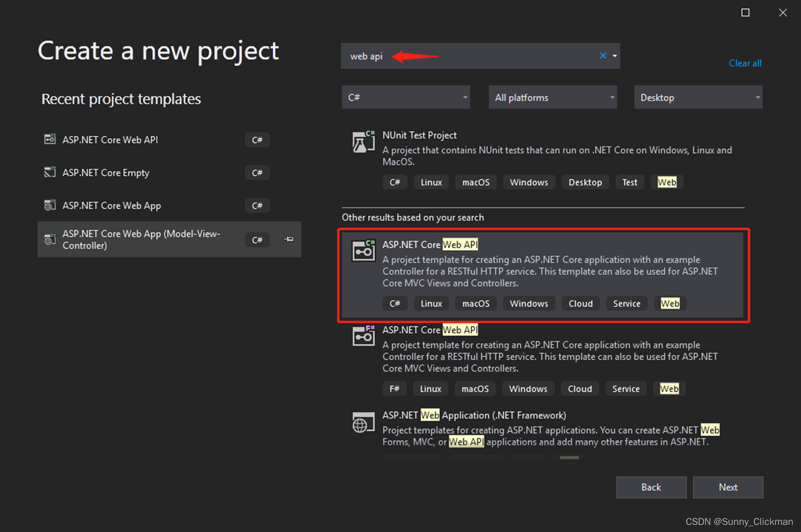Click the macOS tag on the F# Web API template
Viewport: 801px width, 532px height.
point(475,389)
